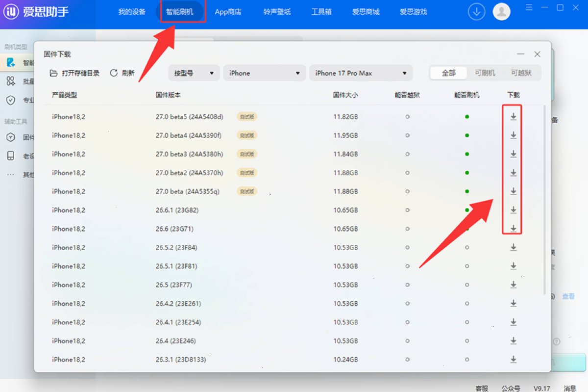
Task: Download firmware 27.0 beta4 (24A5390f)
Action: (x=513, y=135)
